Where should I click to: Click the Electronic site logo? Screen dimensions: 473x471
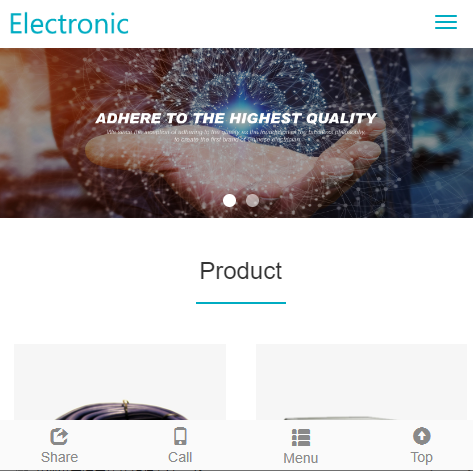(69, 24)
